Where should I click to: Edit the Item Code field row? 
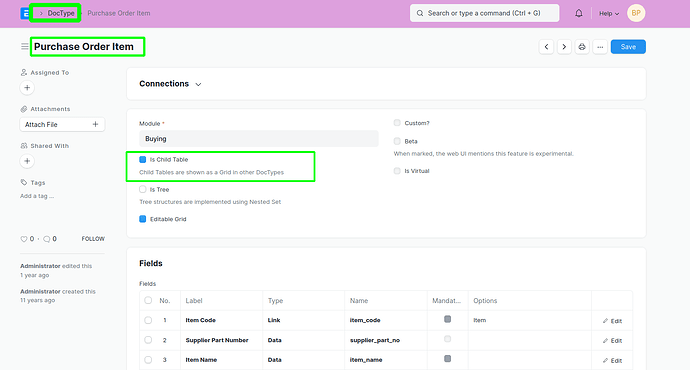613,321
